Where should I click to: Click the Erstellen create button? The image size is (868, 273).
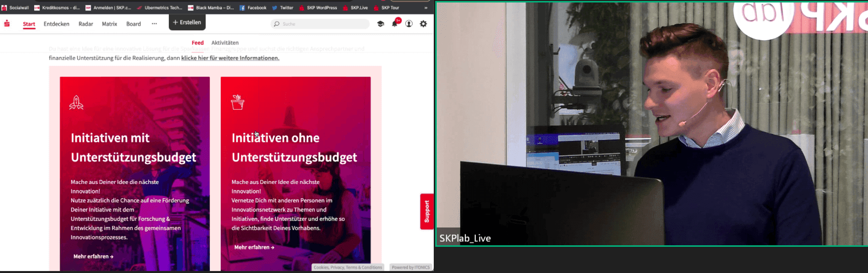[x=187, y=22]
